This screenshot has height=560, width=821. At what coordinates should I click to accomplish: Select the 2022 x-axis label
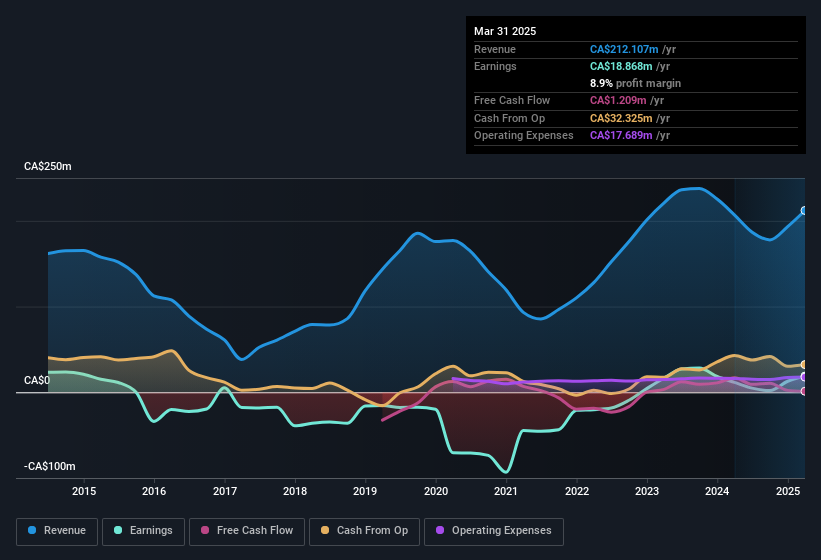pos(576,491)
